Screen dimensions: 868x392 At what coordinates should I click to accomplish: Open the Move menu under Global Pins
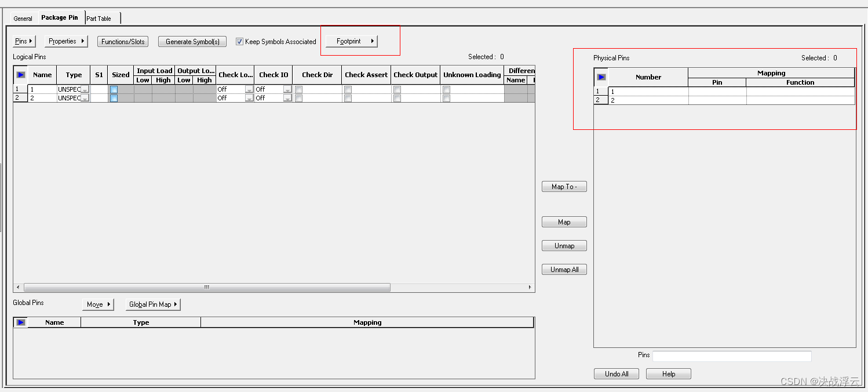pyautogui.click(x=97, y=304)
